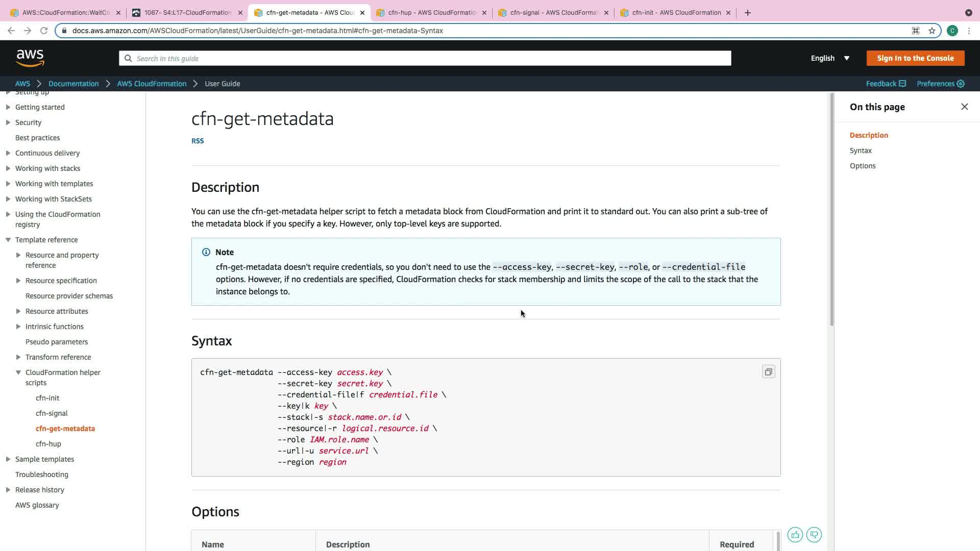Click the Search in this guide field
This screenshot has height=551, width=980.
425,59
